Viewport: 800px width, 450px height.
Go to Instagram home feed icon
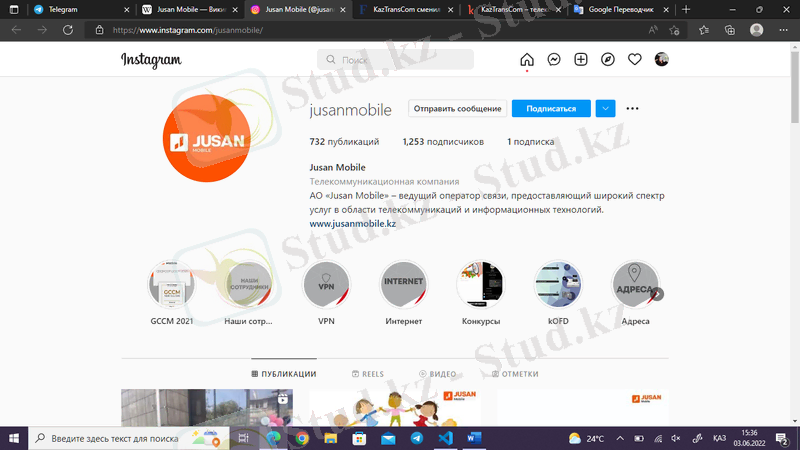click(x=527, y=60)
